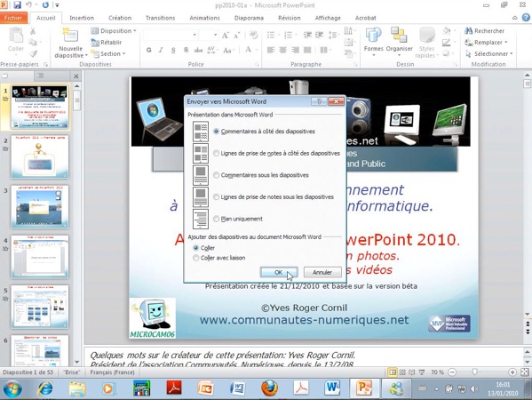Click the bold G icon
Screen dimensions: 532x400
[148, 51]
